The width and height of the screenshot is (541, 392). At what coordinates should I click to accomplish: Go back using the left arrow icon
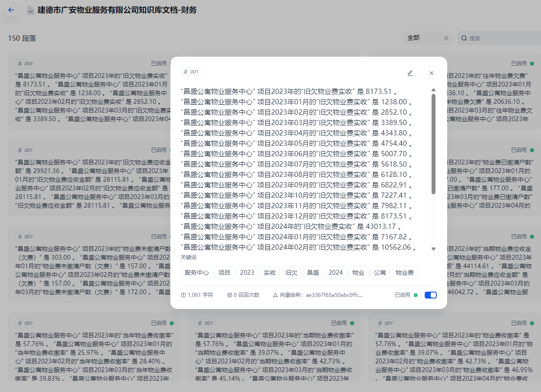[x=11, y=10]
